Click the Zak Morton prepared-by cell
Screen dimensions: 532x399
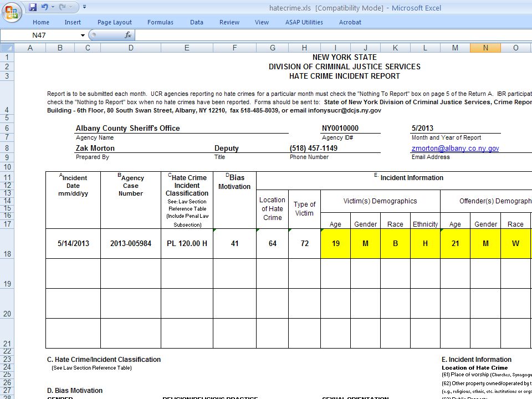(95, 149)
